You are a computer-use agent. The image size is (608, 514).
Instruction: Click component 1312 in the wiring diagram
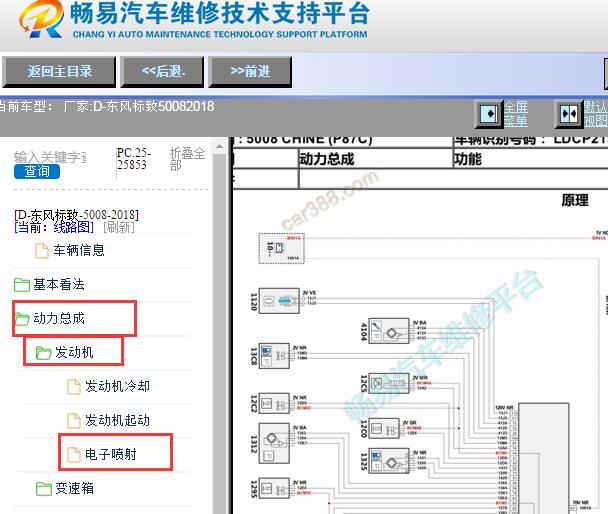tap(275, 443)
